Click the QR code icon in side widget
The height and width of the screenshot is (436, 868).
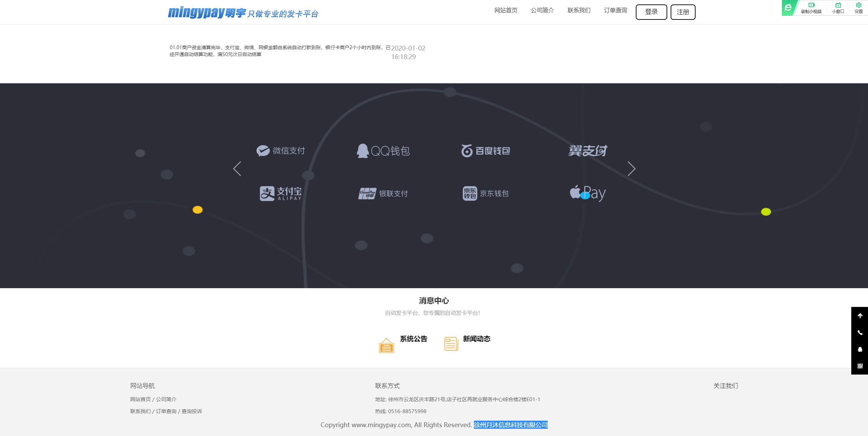(x=860, y=366)
